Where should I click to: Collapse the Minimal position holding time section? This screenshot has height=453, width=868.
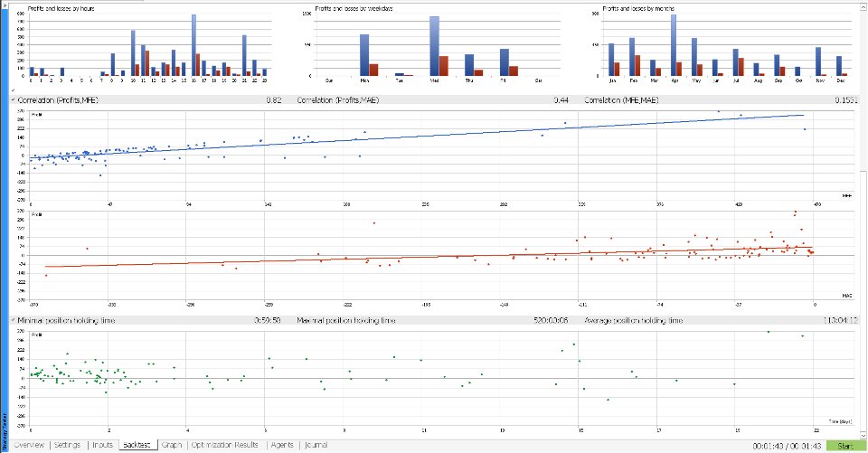point(14,321)
